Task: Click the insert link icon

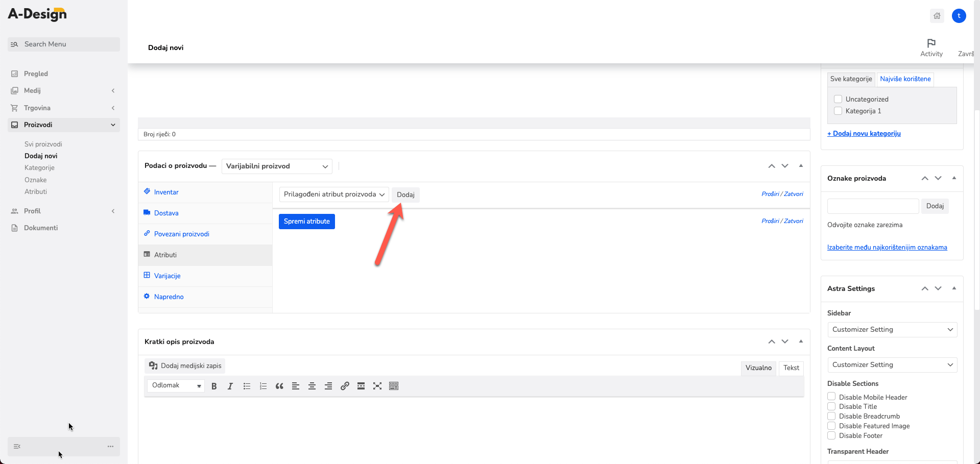Action: pos(345,386)
